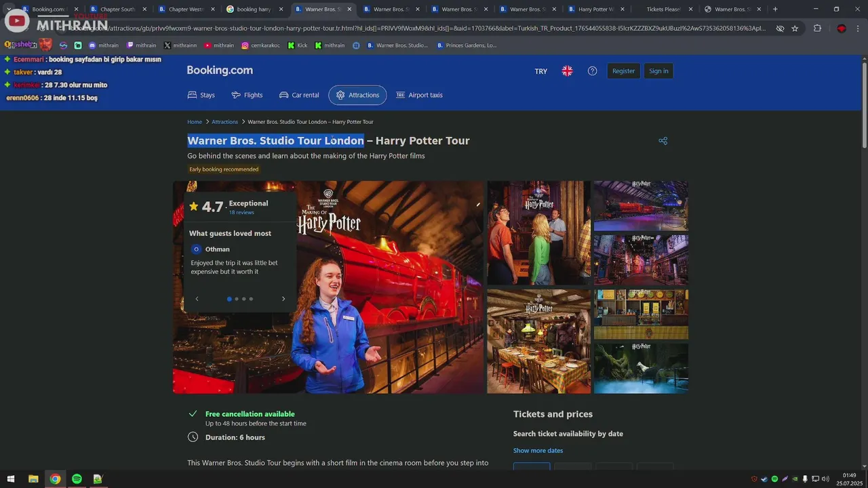Click the Spotify icon in system tray
The height and width of the screenshot is (488, 868).
pos(774,479)
